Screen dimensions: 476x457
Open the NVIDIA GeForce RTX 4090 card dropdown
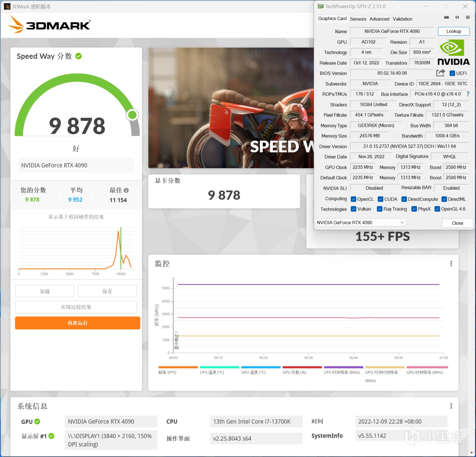click(x=361, y=222)
